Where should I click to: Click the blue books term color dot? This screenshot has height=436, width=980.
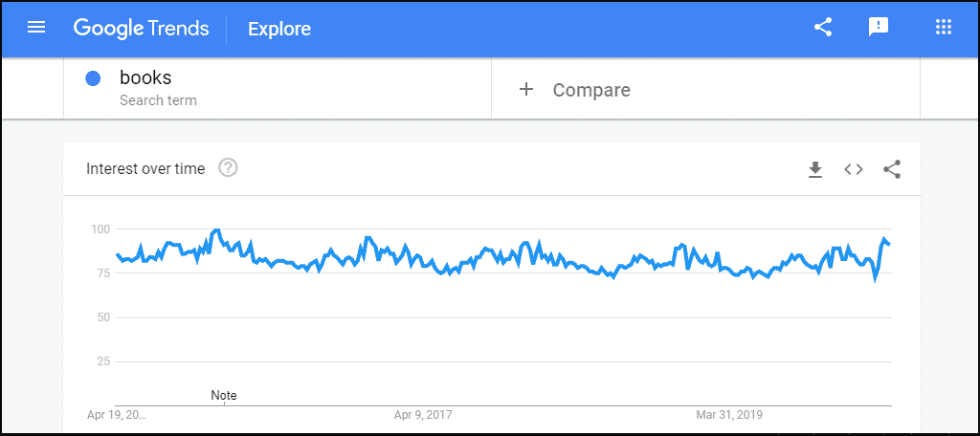(x=93, y=78)
